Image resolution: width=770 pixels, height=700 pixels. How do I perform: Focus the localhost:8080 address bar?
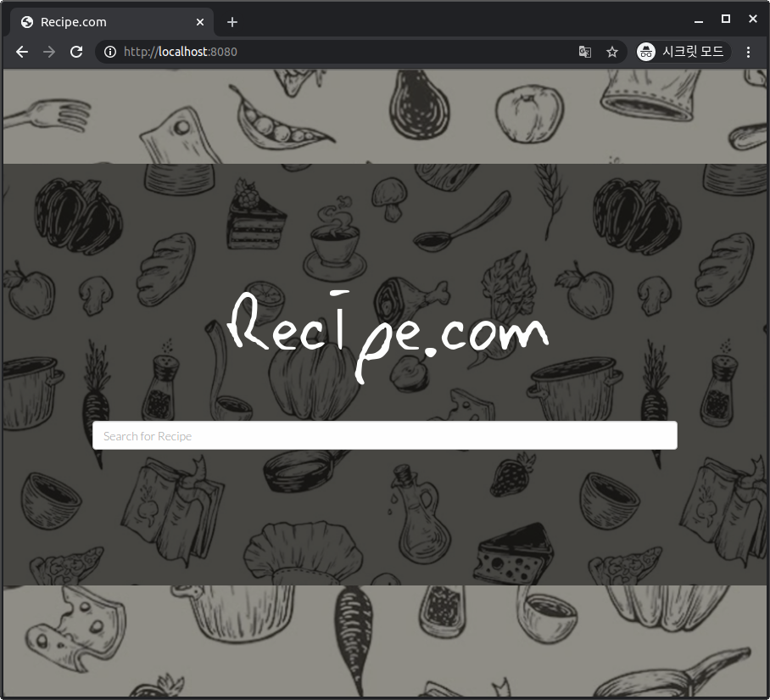coord(339,52)
